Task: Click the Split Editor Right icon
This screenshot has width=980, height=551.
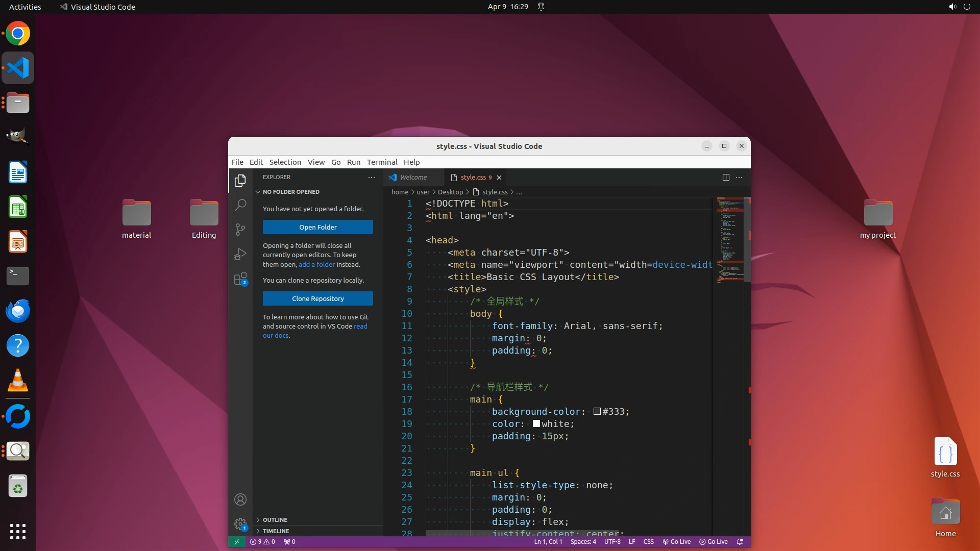Action: click(726, 177)
